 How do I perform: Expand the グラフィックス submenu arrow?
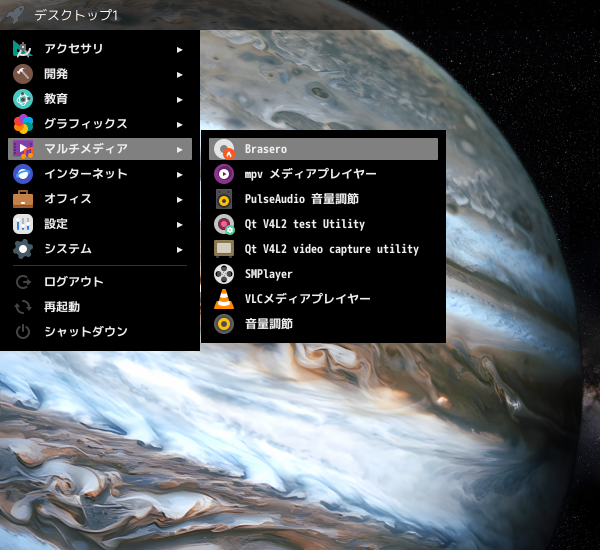tap(179, 124)
